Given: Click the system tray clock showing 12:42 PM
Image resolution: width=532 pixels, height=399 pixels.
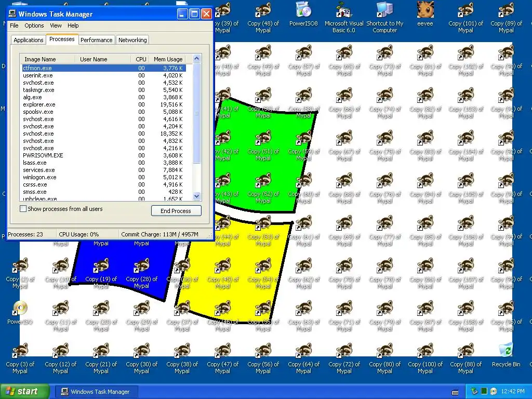Looking at the screenshot, I should tap(513, 392).
